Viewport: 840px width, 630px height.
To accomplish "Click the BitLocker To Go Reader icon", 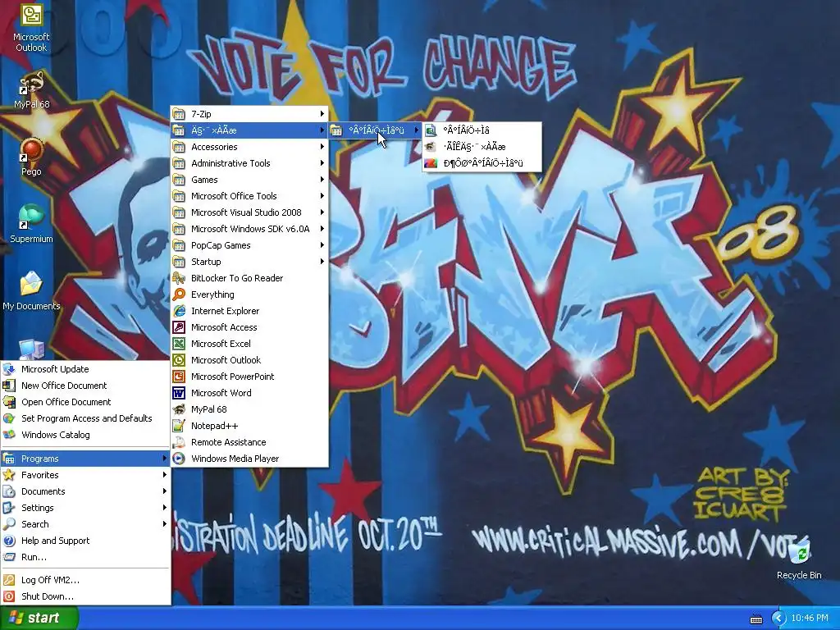I will (x=179, y=278).
